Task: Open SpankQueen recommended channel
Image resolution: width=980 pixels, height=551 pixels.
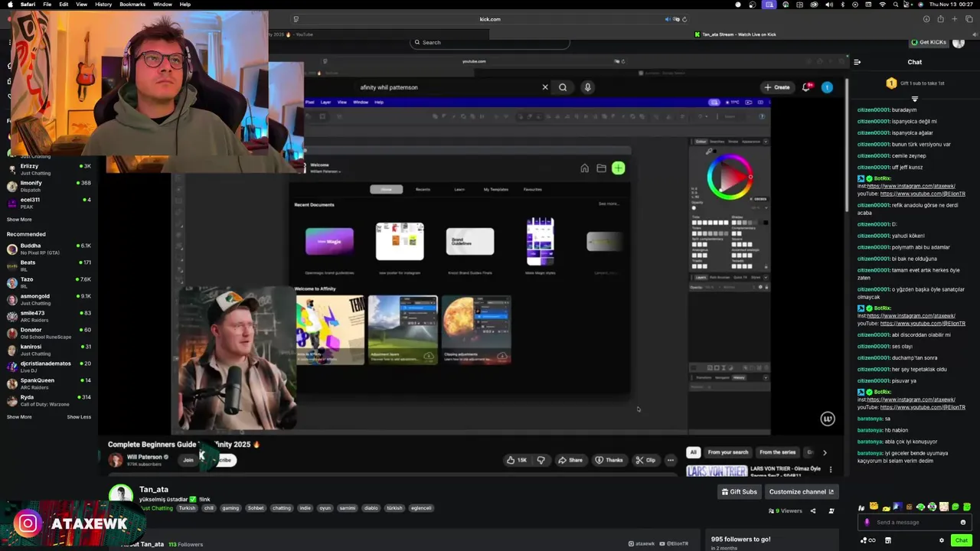Action: (49, 383)
